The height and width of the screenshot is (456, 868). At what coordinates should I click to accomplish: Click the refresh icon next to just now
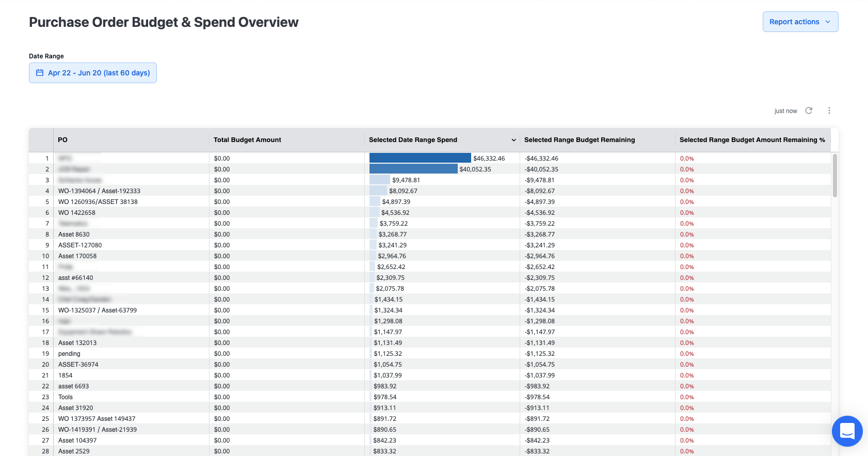point(809,111)
